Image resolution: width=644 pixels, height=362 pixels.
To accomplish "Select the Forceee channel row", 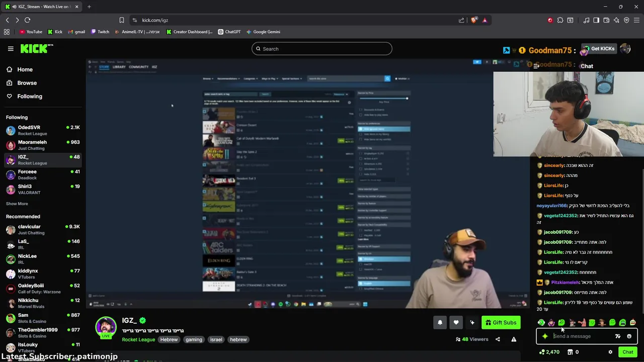I will click(43, 174).
